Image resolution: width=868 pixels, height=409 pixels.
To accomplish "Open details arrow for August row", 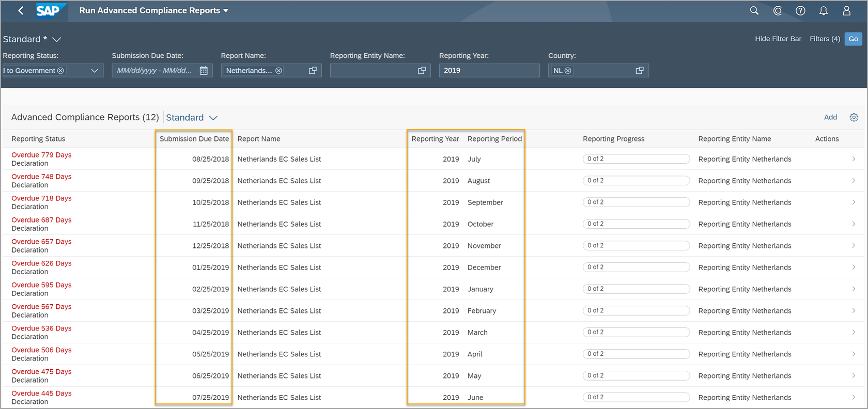I will pyautogui.click(x=854, y=181).
